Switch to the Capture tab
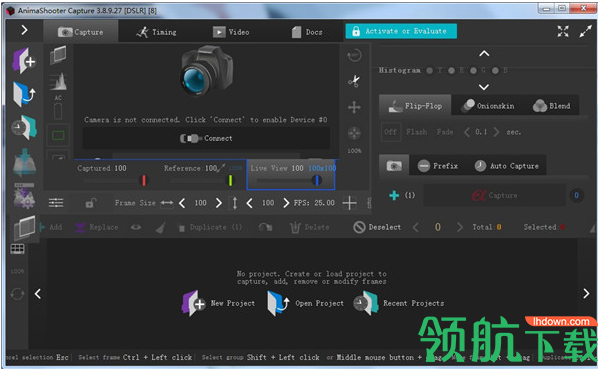598x369 pixels. [81, 32]
